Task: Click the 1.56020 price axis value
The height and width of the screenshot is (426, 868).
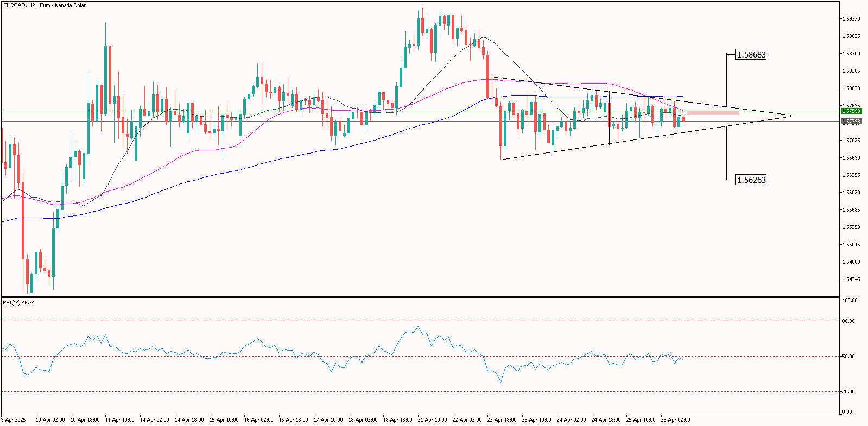Action: pyautogui.click(x=852, y=193)
